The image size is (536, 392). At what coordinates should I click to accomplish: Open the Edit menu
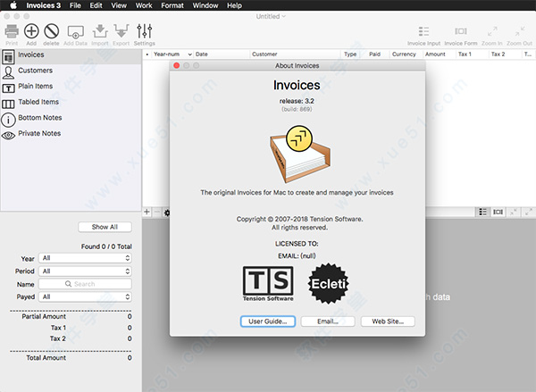click(x=96, y=5)
